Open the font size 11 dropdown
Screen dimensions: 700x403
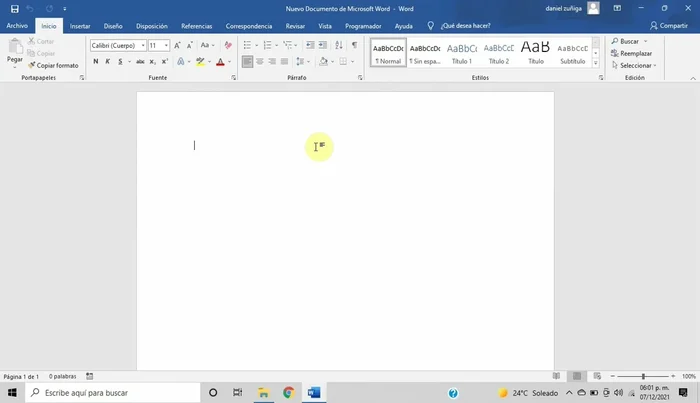tap(166, 46)
